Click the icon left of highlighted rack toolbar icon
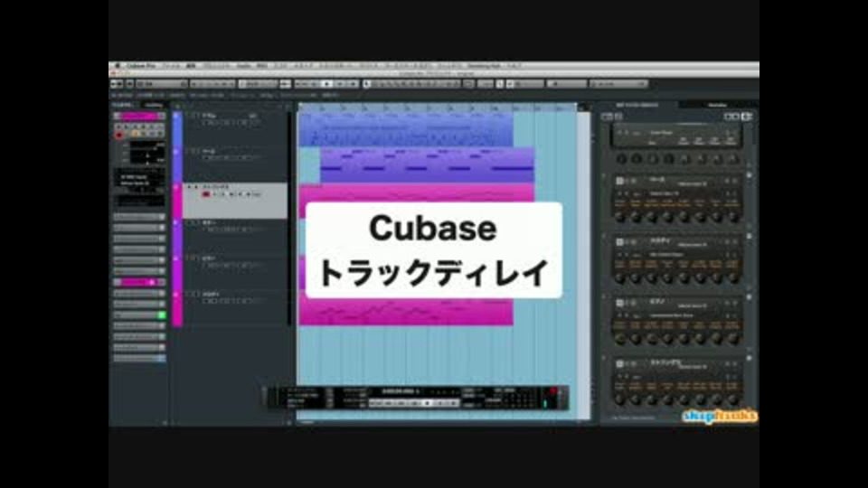868x488 pixels. point(736,117)
